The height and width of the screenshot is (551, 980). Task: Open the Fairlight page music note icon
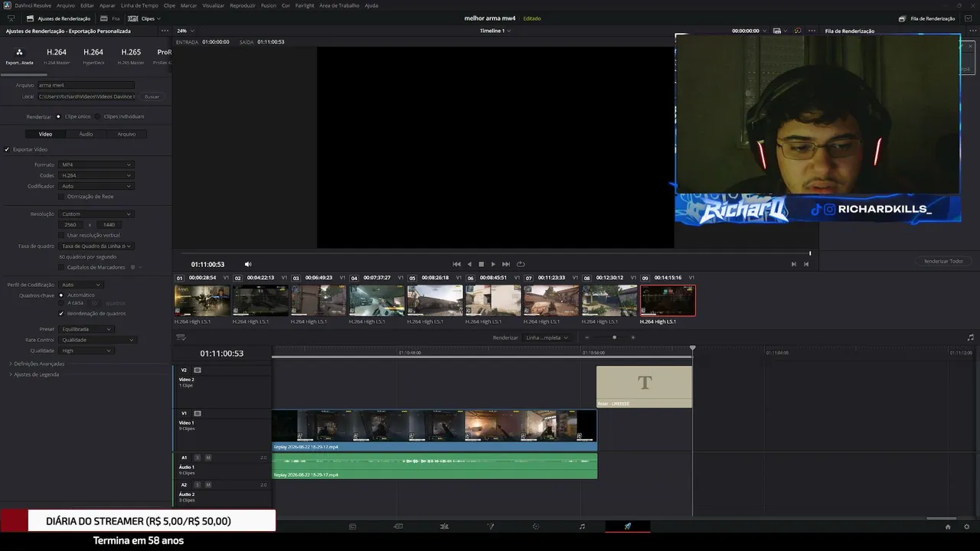582,527
